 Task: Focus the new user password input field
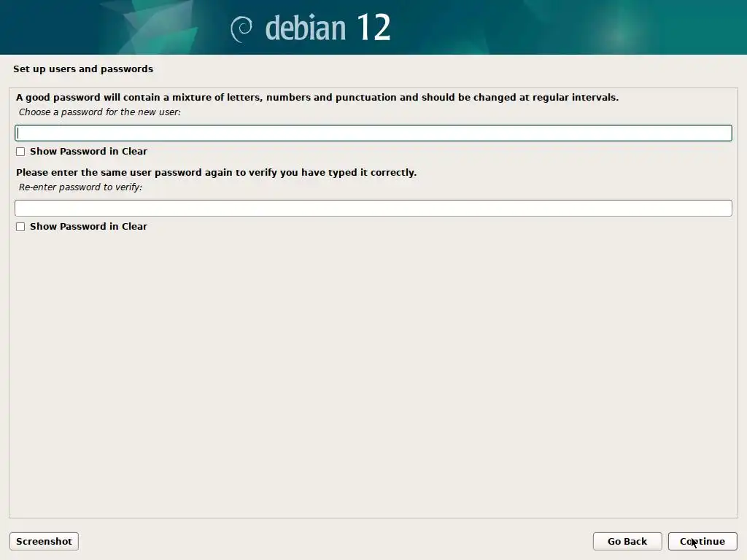coord(373,133)
